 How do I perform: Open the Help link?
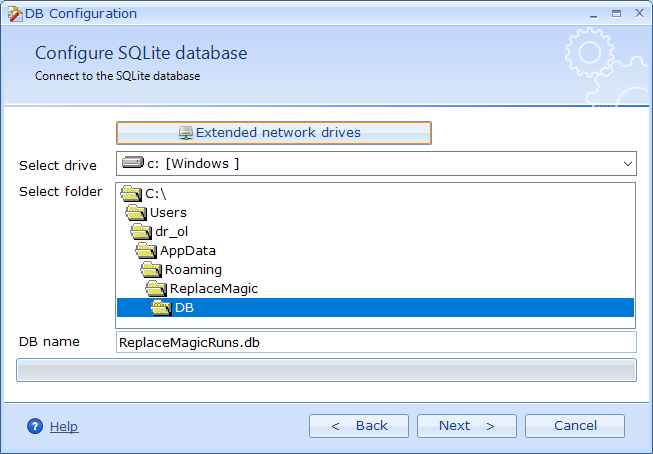(63, 426)
